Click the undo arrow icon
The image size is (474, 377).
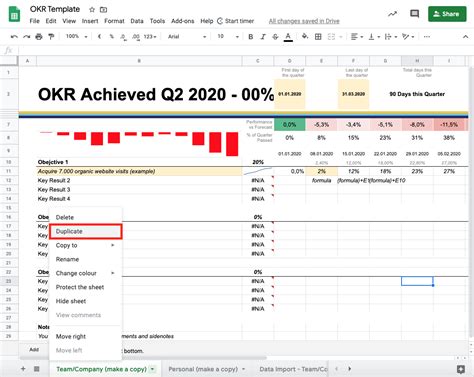(x=14, y=37)
